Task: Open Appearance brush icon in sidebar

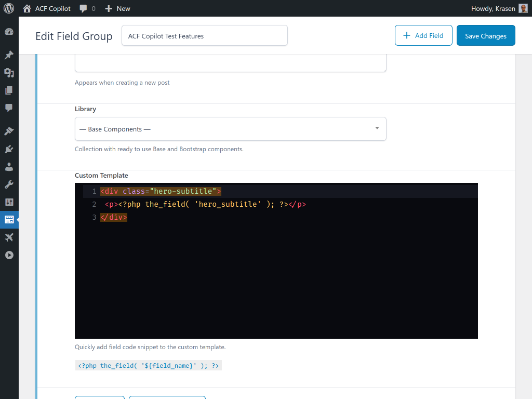Action: [9, 131]
